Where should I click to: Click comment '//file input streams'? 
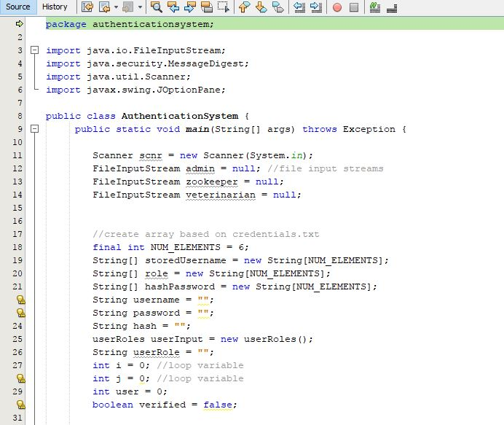[x=326, y=168]
